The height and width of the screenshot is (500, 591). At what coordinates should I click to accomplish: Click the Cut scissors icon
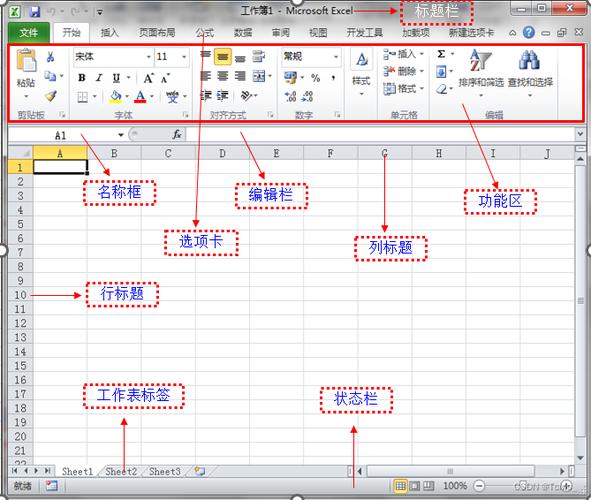coord(50,57)
